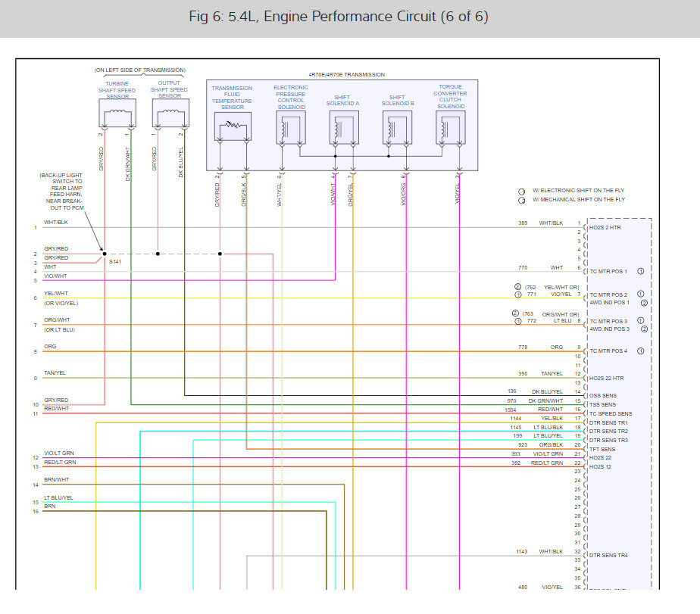Click circuit number '1144' for YEL/BLK

(516, 419)
